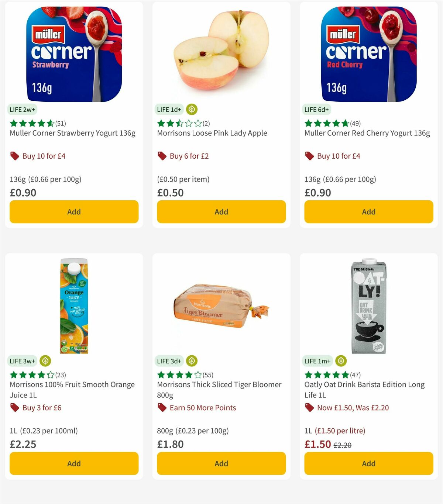
Task: Add Muller Corner Strawberry Yogurt to basket
Action: [74, 212]
